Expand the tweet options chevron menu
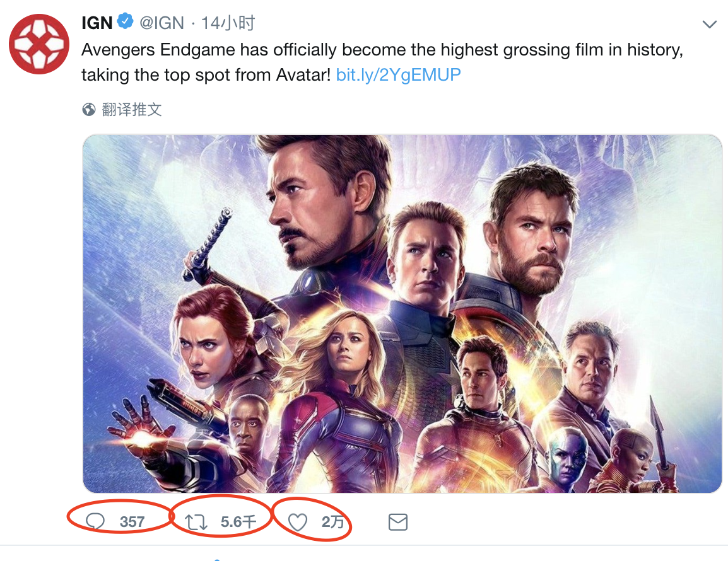This screenshot has width=728, height=561. pyautogui.click(x=709, y=25)
